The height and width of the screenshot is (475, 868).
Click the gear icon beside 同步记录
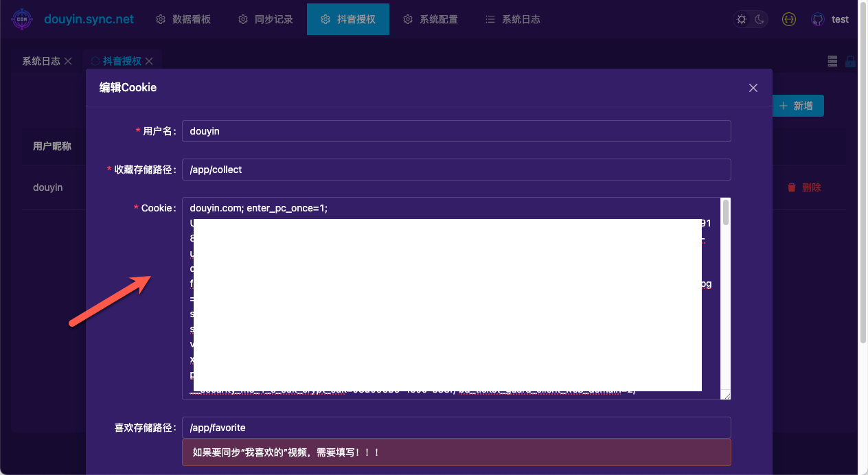point(242,19)
